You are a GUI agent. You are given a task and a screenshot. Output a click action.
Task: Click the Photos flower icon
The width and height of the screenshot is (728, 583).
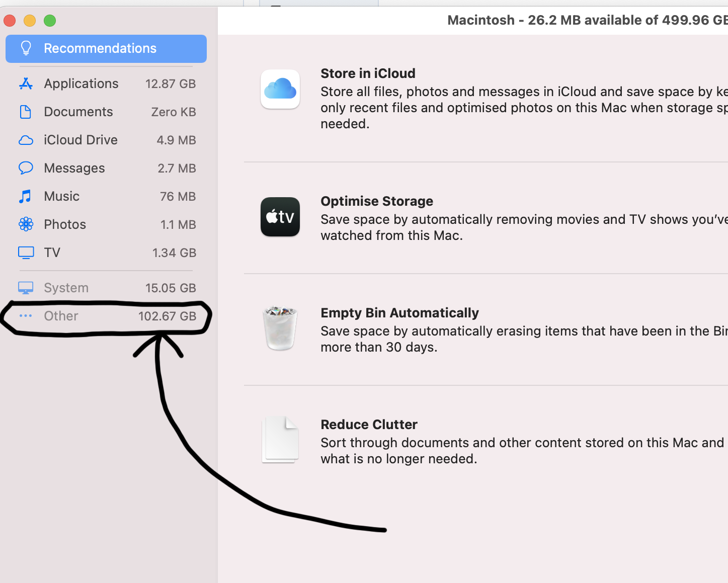tap(26, 224)
